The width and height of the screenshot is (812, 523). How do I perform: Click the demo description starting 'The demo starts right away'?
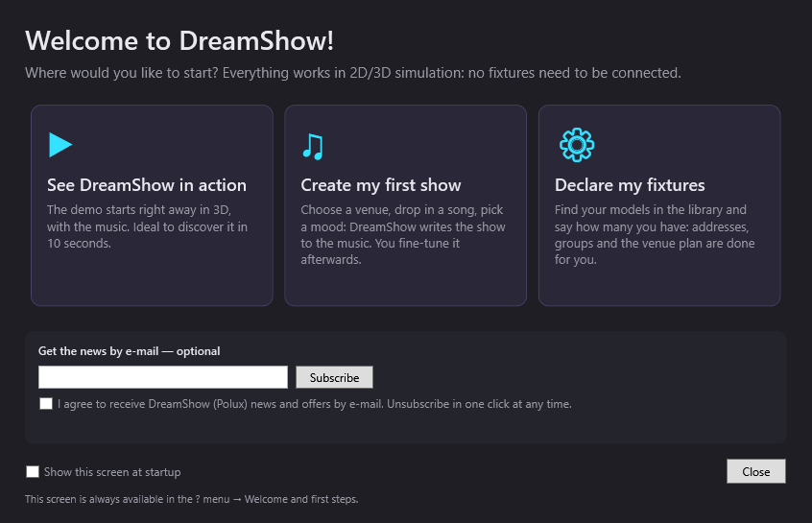pos(147,226)
